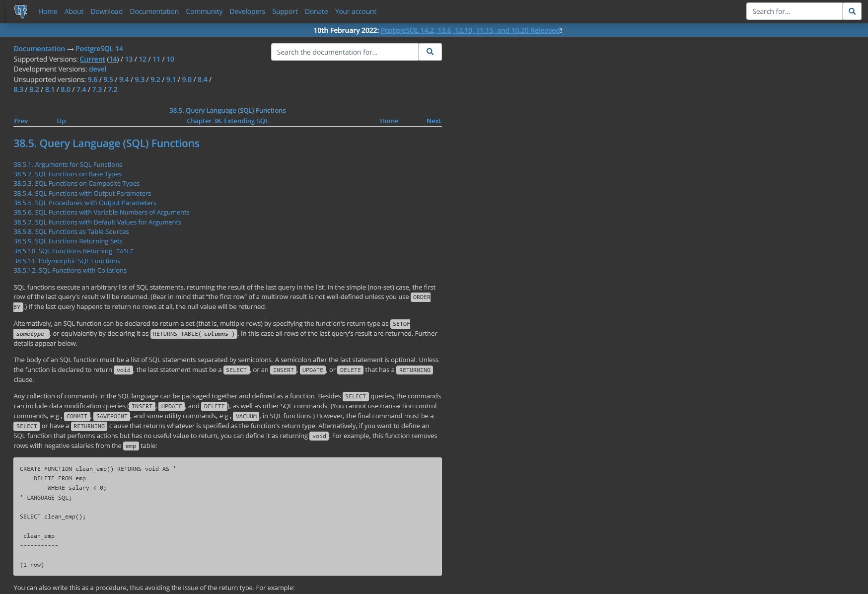Open the Donate page link
The image size is (868, 594).
click(x=316, y=11)
